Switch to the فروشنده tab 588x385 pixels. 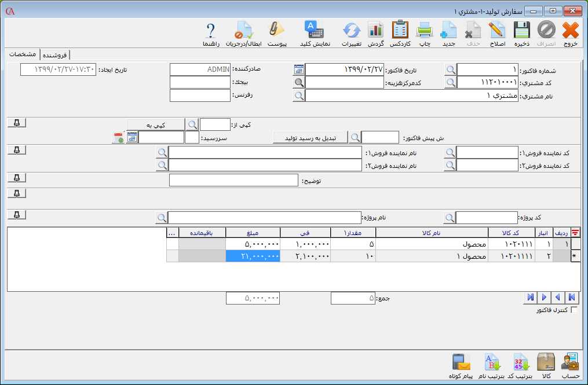coord(54,55)
